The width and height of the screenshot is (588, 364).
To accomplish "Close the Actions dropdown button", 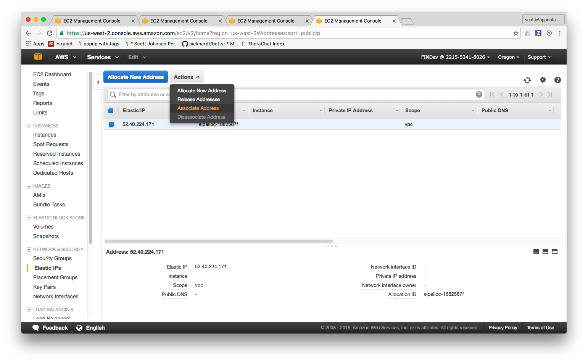I will pyautogui.click(x=187, y=77).
